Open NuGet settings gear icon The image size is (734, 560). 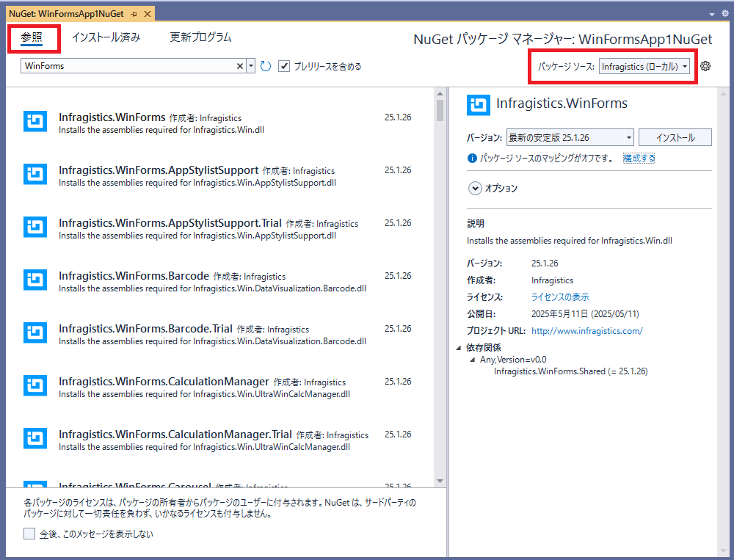click(x=705, y=66)
